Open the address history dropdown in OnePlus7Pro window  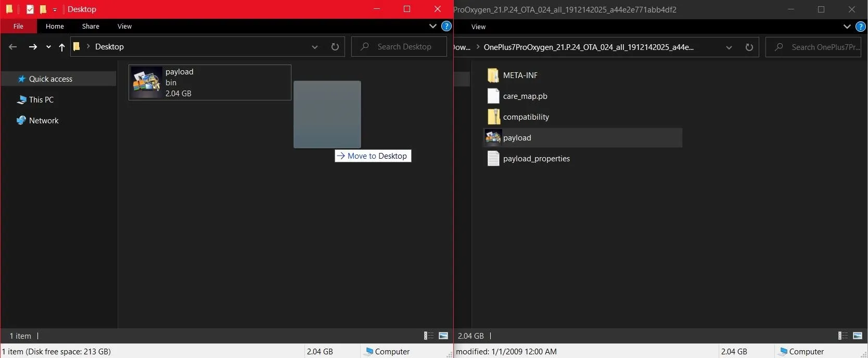[x=729, y=47]
